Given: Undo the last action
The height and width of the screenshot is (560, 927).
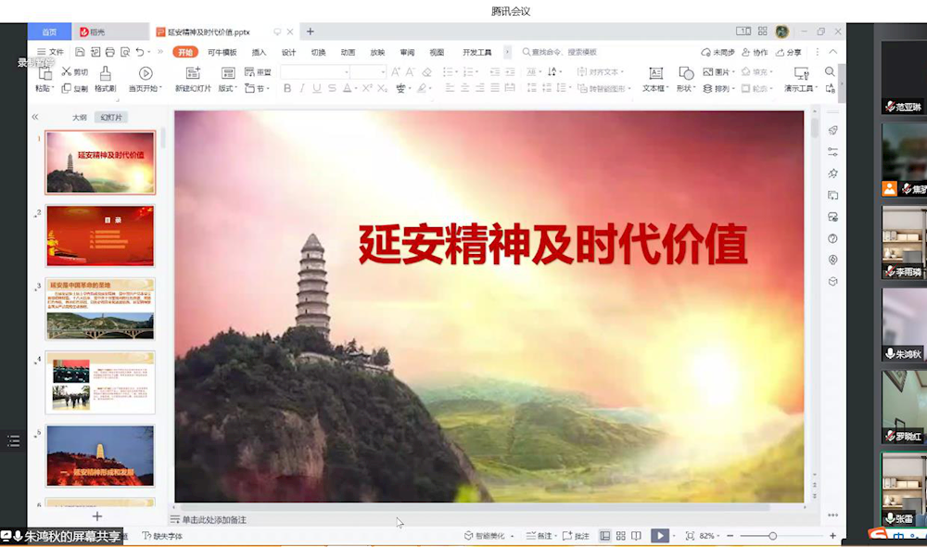Looking at the screenshot, I should coord(140,52).
